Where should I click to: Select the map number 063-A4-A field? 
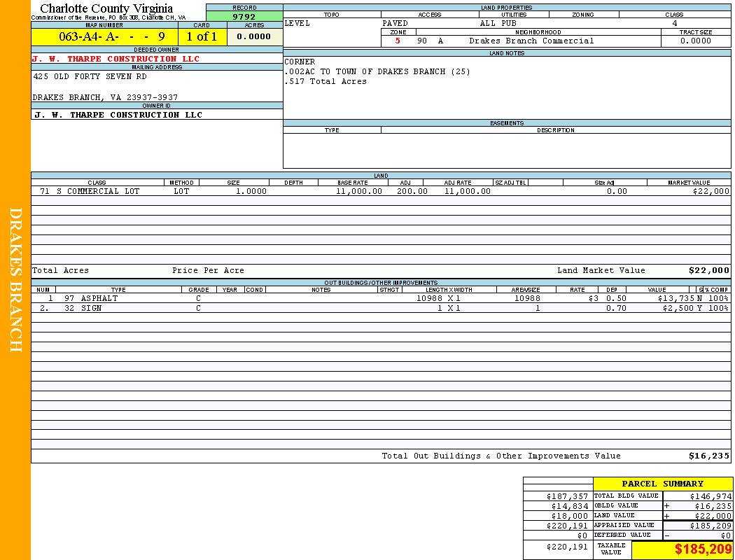(104, 37)
